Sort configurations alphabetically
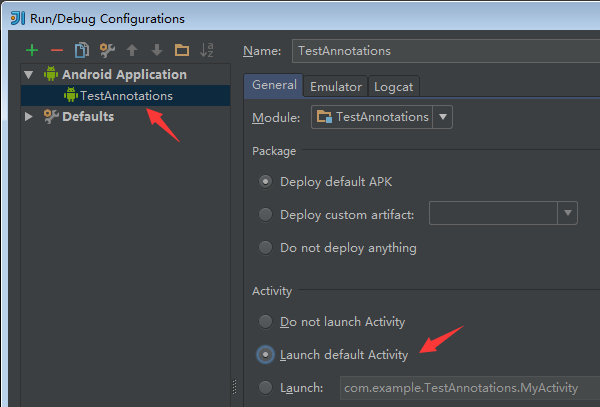 (207, 50)
